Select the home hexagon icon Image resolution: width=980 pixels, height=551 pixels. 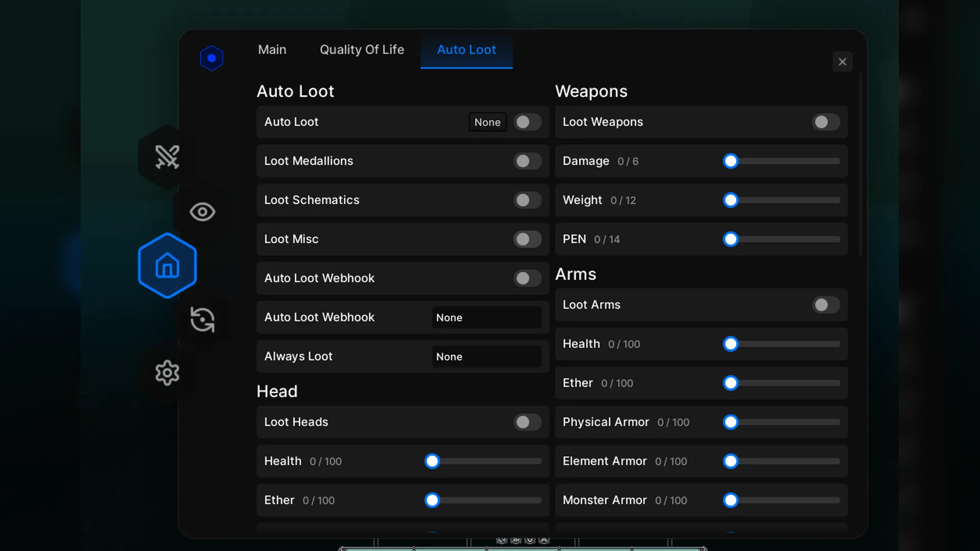click(167, 266)
